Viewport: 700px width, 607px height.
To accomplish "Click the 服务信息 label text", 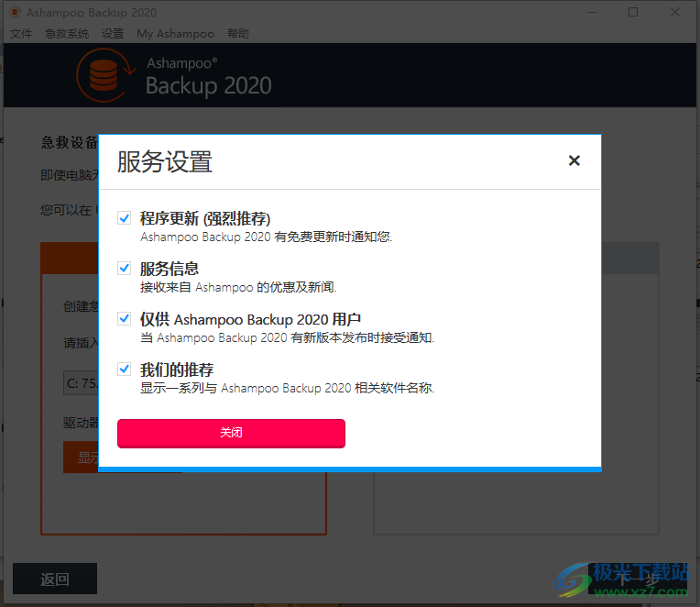I will pyautogui.click(x=170, y=269).
